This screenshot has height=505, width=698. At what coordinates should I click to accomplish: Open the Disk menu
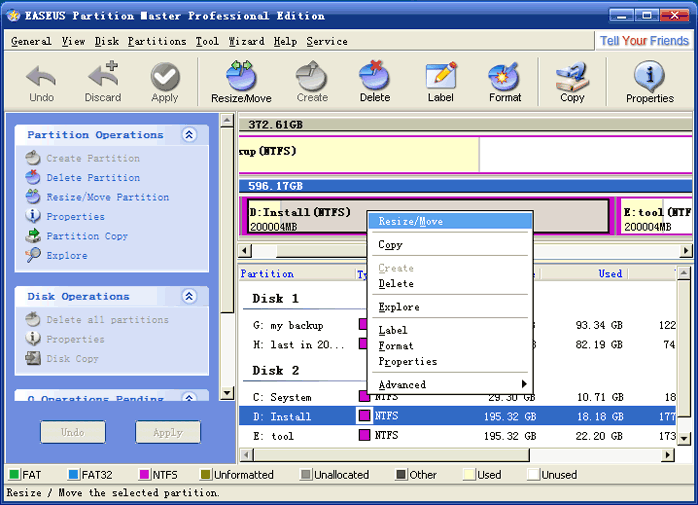coord(107,41)
